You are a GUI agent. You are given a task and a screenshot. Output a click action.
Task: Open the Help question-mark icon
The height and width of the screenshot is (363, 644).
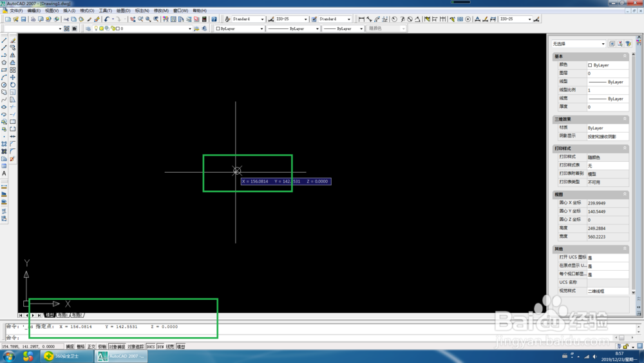(x=214, y=19)
